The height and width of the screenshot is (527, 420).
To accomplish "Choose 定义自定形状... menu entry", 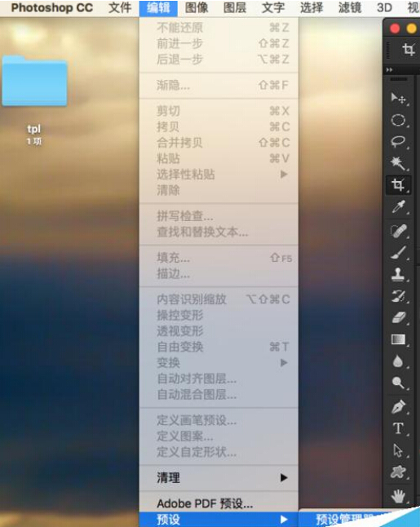I will click(219, 452).
